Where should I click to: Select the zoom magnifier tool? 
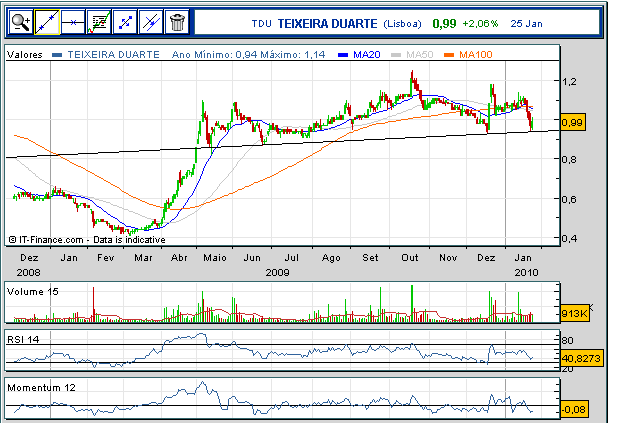(20, 22)
